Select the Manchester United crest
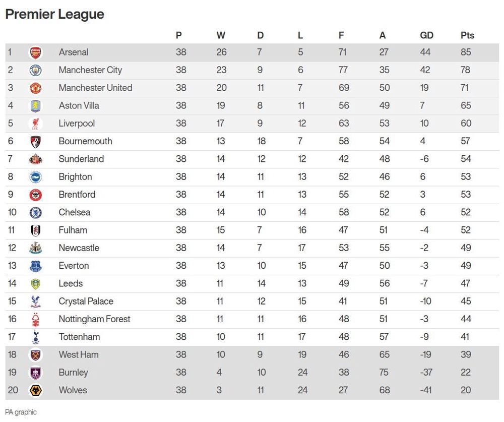The image size is (504, 422). click(35, 88)
